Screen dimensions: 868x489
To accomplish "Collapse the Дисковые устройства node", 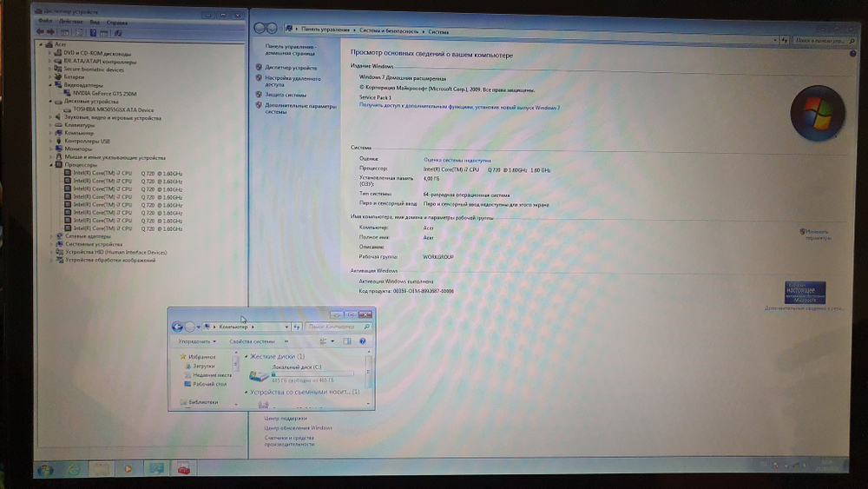I will [x=50, y=102].
